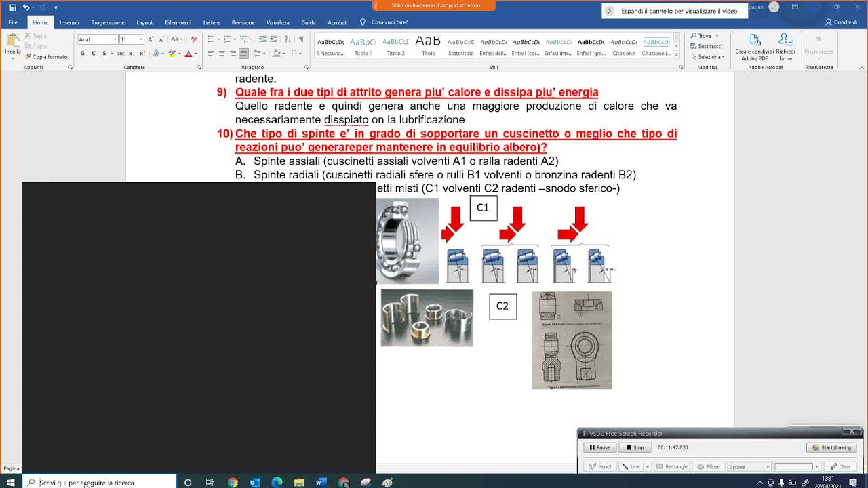Click the Copia formato brush

pos(46,57)
